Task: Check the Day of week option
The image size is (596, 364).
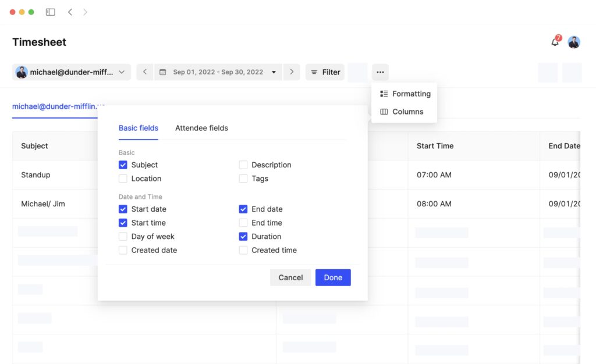Action: coord(123,237)
